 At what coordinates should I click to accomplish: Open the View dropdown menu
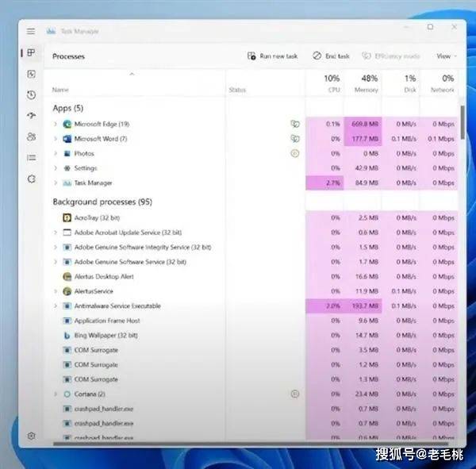(446, 56)
